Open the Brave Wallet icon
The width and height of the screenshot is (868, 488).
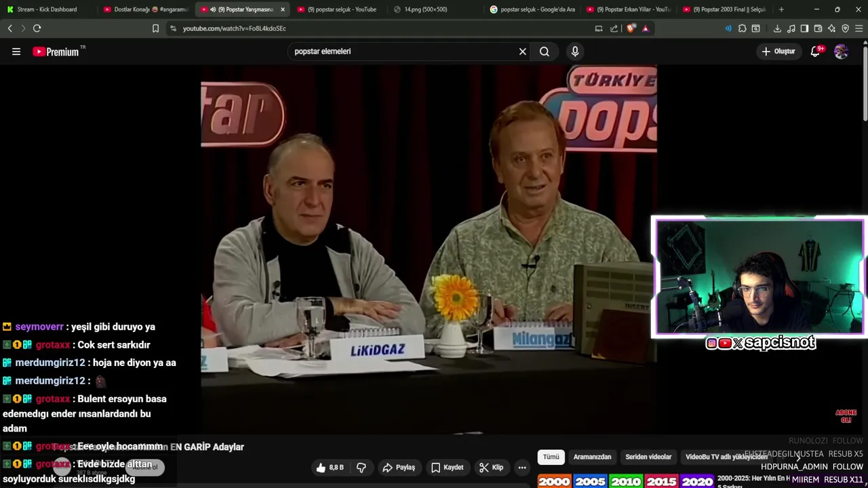818,28
